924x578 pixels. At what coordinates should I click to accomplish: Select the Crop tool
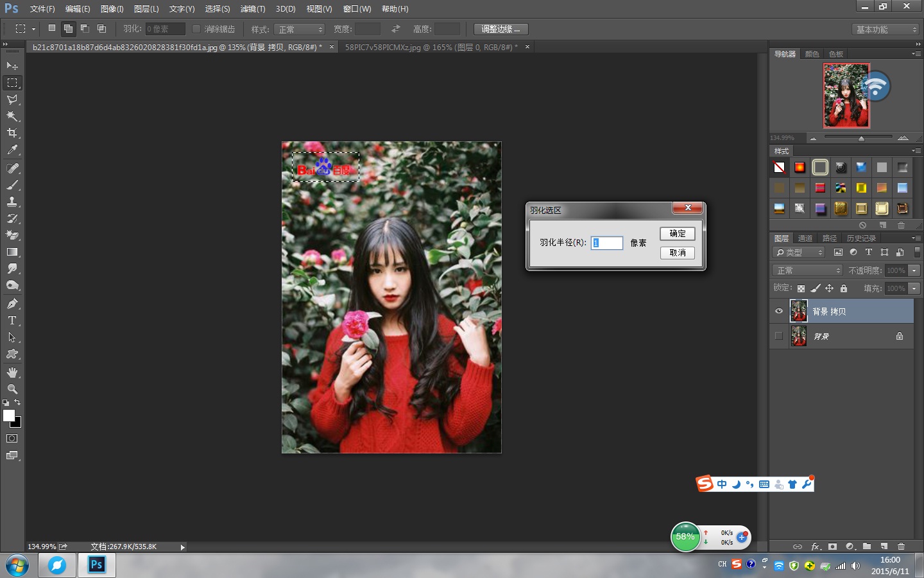click(12, 132)
